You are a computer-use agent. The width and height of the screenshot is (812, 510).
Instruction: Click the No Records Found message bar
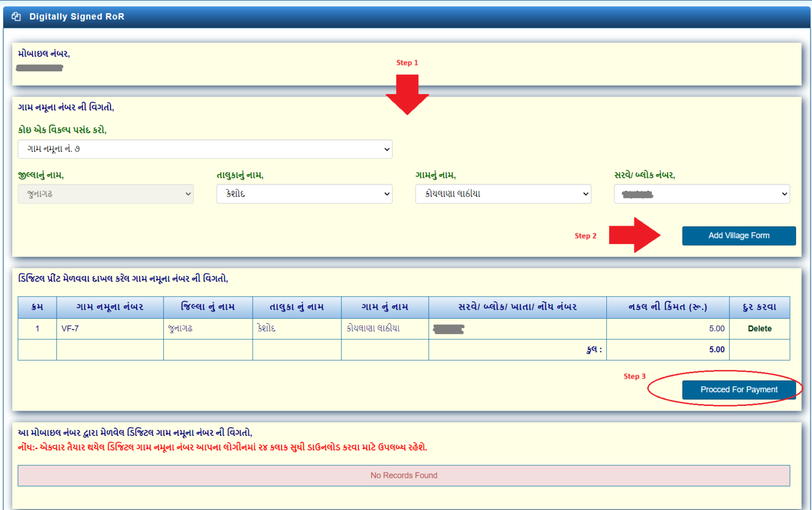point(404,475)
